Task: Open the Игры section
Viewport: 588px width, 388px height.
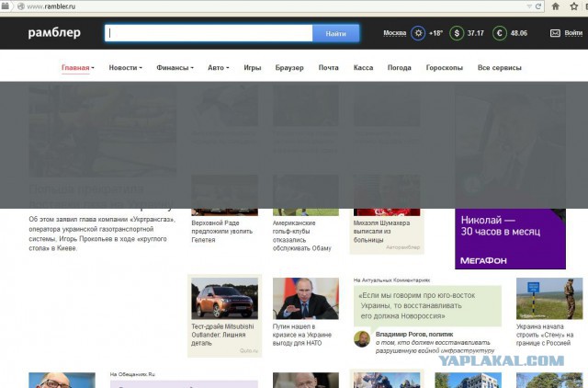Action: (253, 68)
